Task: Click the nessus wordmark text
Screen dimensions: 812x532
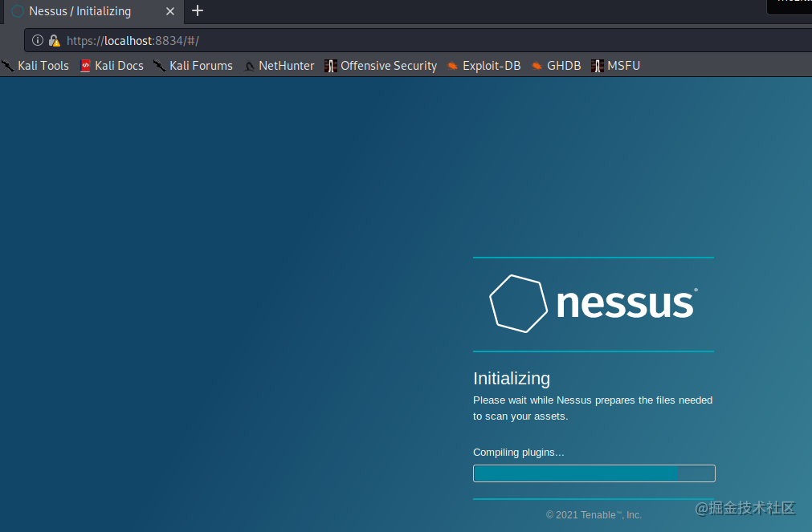Action: (x=626, y=303)
